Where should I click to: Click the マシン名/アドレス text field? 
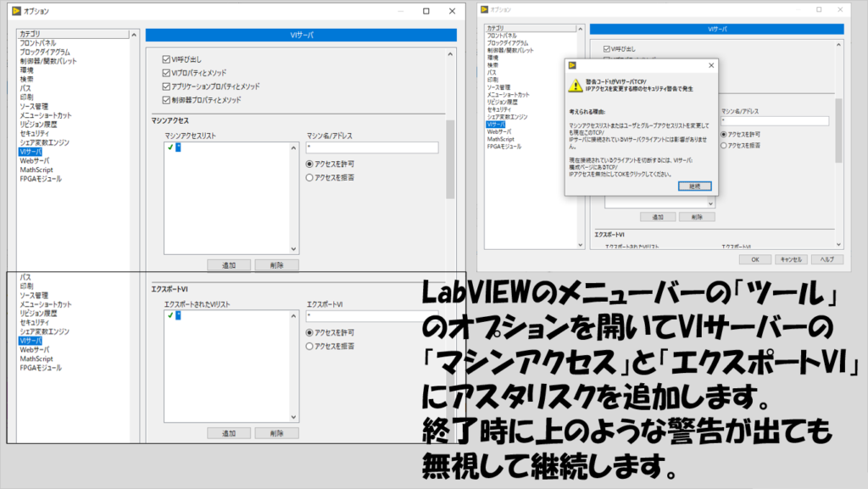[371, 147]
